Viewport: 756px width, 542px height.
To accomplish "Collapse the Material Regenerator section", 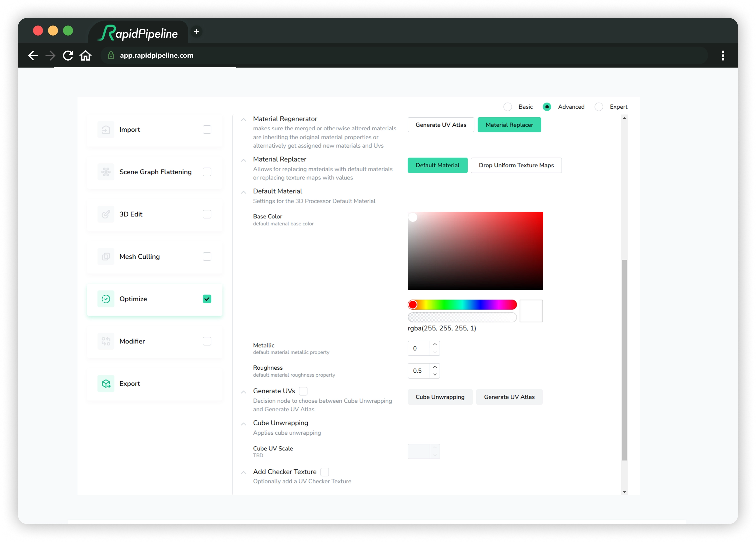I will (244, 119).
